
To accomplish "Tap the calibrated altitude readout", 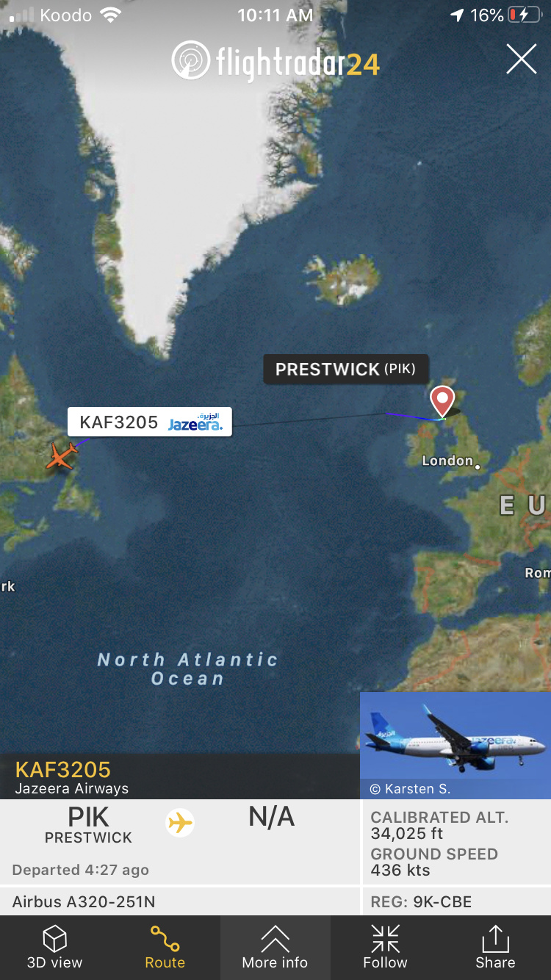I will tap(439, 826).
